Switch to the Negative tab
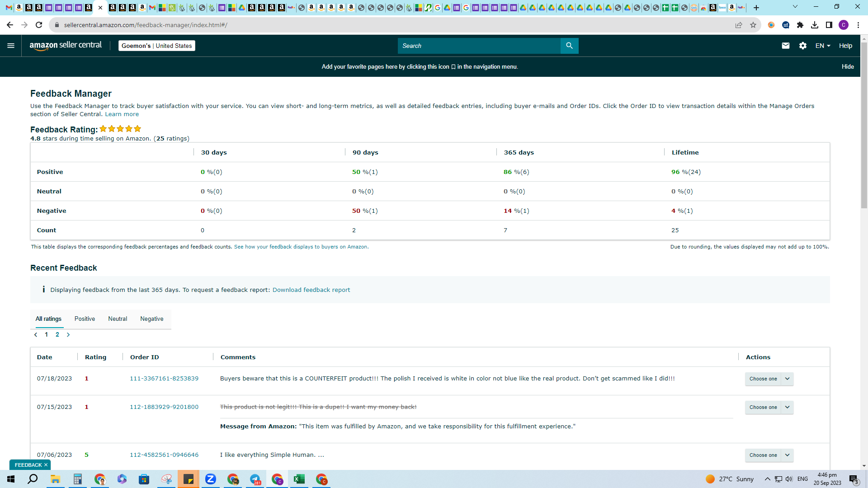This screenshot has width=868, height=488. 152,319
